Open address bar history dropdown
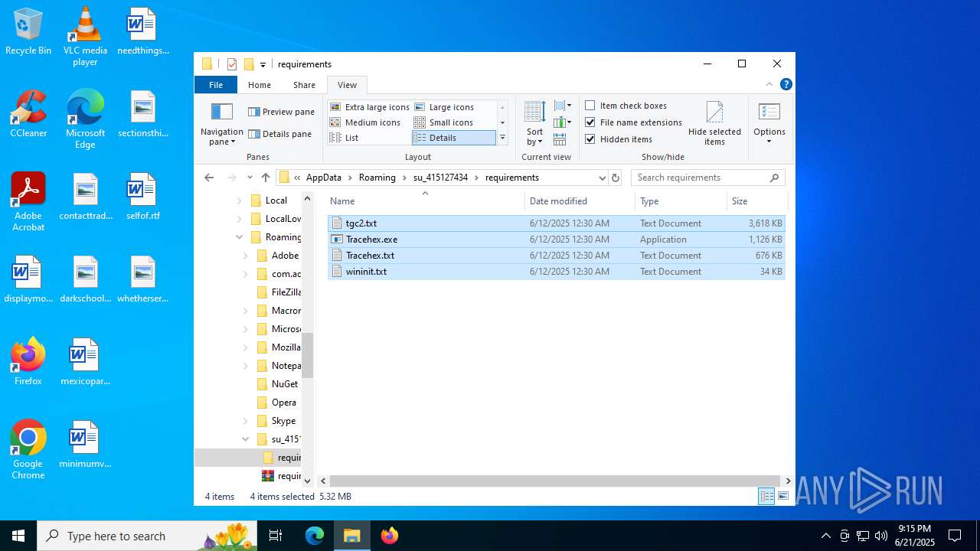The image size is (980, 551). (x=602, y=178)
